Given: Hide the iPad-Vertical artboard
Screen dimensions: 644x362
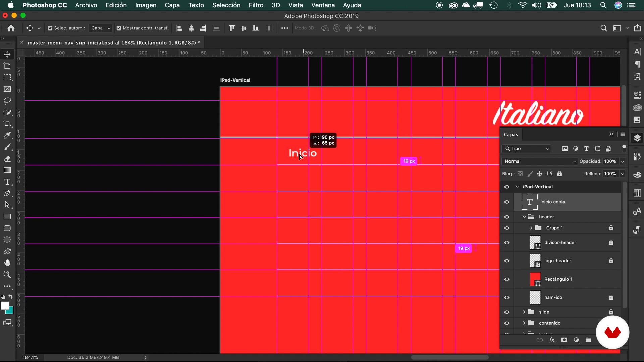Looking at the screenshot, I should pos(507,187).
